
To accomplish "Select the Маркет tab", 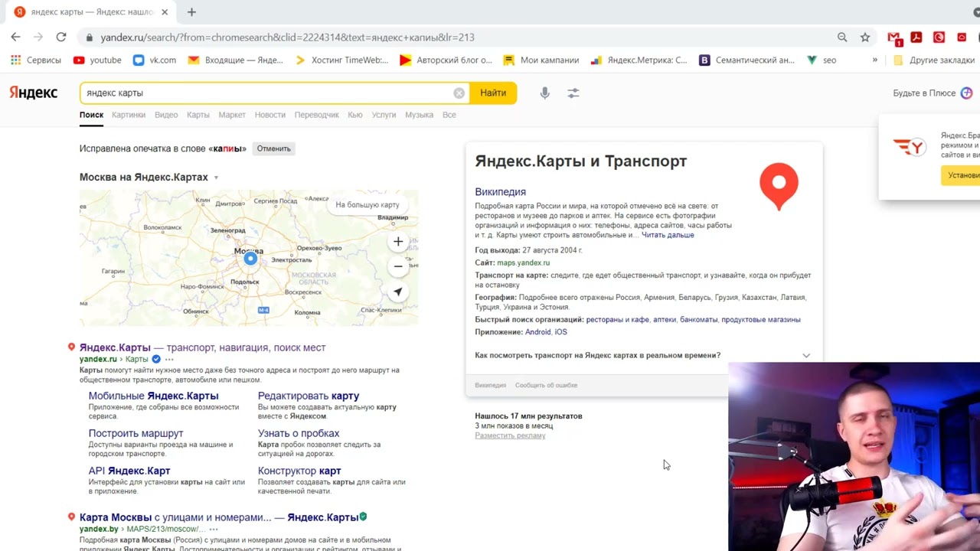I will click(x=232, y=115).
